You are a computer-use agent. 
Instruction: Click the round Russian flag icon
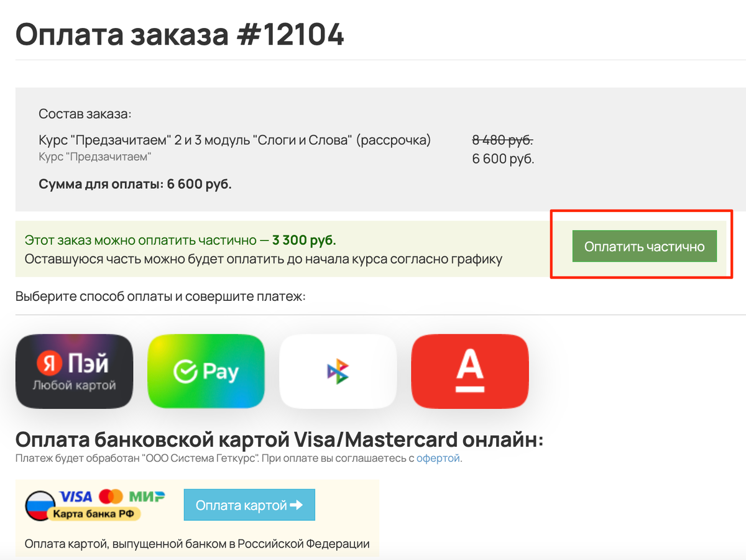click(39, 505)
